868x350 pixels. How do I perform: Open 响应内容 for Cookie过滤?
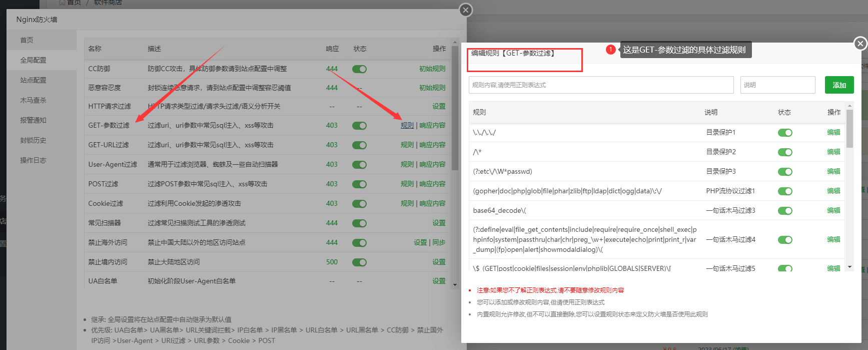(x=432, y=203)
